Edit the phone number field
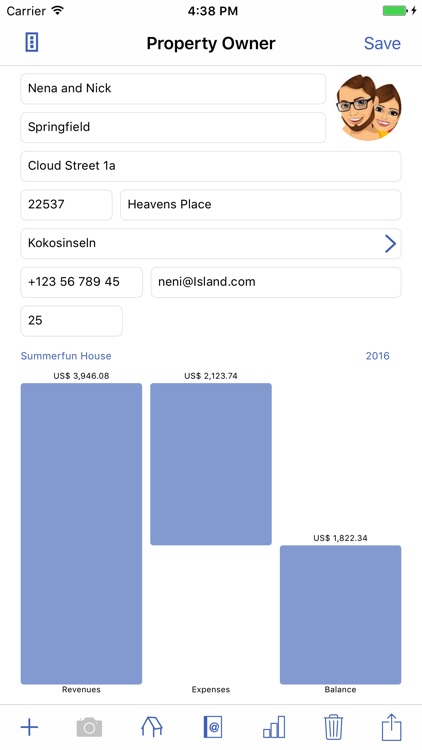The height and width of the screenshot is (750, 422). click(x=81, y=282)
